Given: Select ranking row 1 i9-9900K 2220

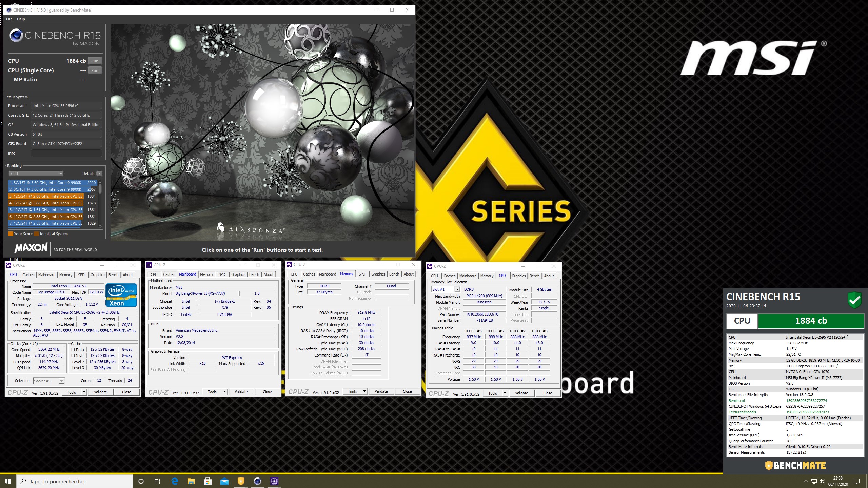Looking at the screenshot, I should coord(53,183).
